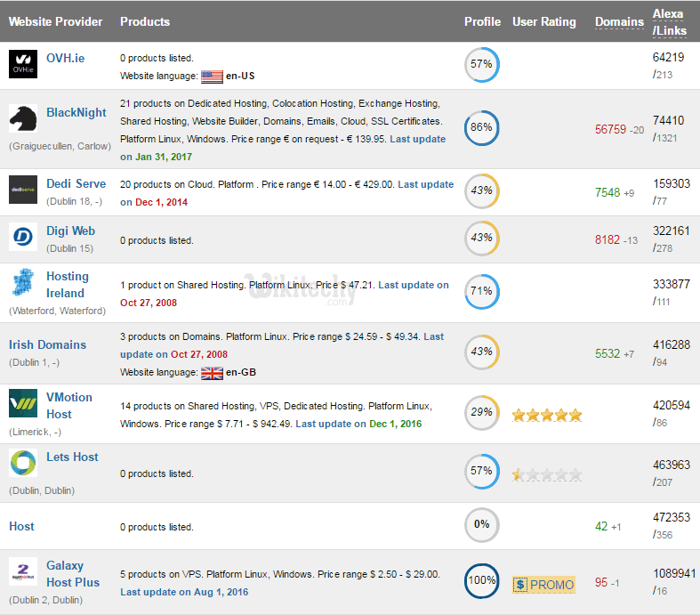This screenshot has height=615, width=700.
Task: Click the OVH.ie logo icon
Action: tap(22, 64)
